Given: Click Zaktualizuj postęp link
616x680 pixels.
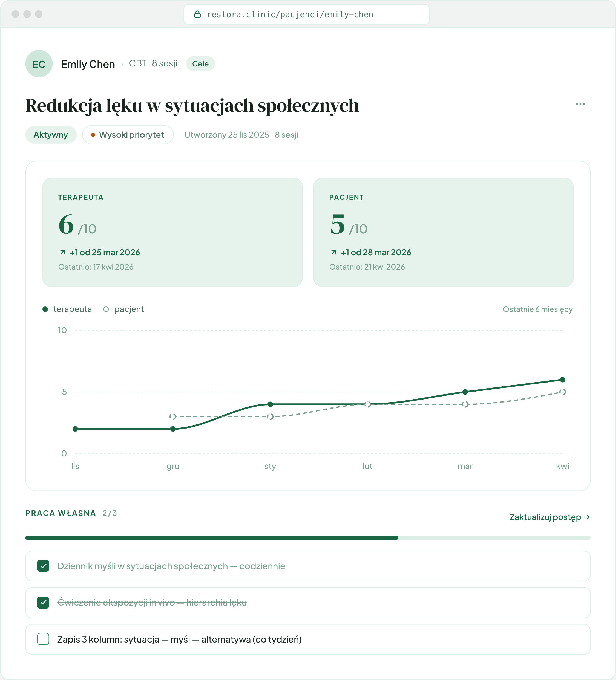Looking at the screenshot, I should click(549, 517).
